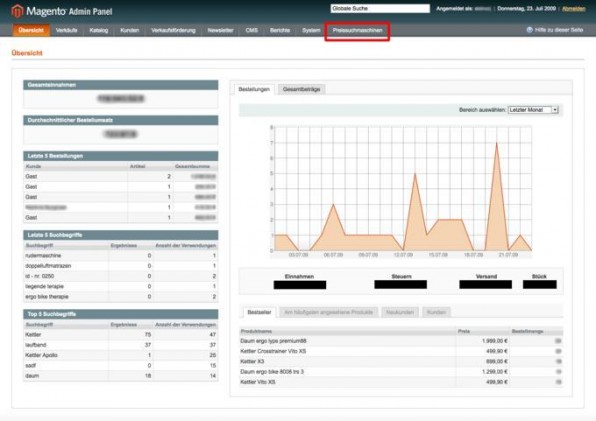Click top search term Kettler Apollo
596x421 pixels.
(x=41, y=355)
